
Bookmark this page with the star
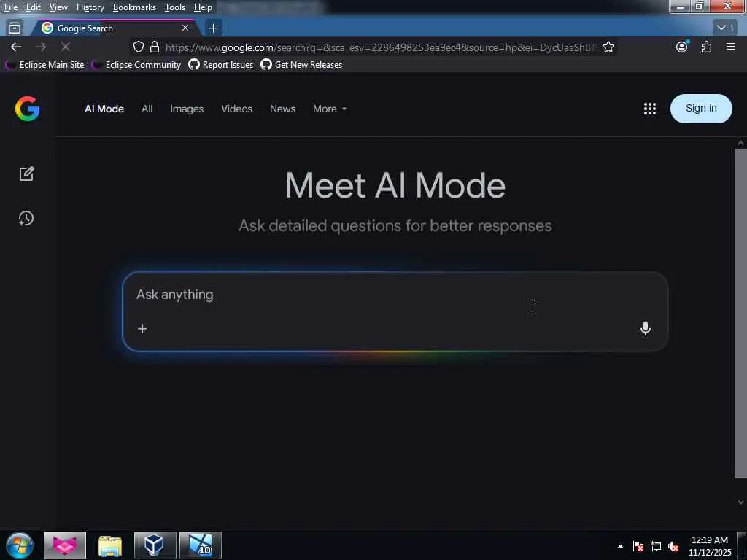tap(608, 47)
